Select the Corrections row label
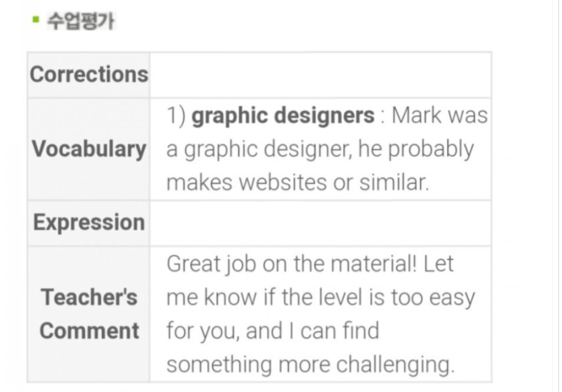The width and height of the screenshot is (562, 392). 89,74
